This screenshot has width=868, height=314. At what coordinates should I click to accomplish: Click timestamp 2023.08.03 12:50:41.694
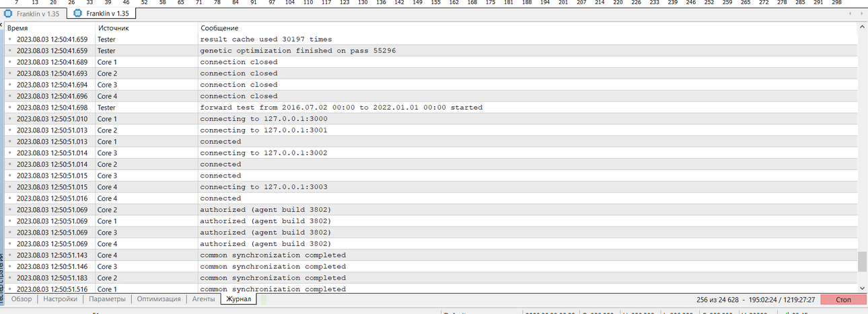[52, 85]
